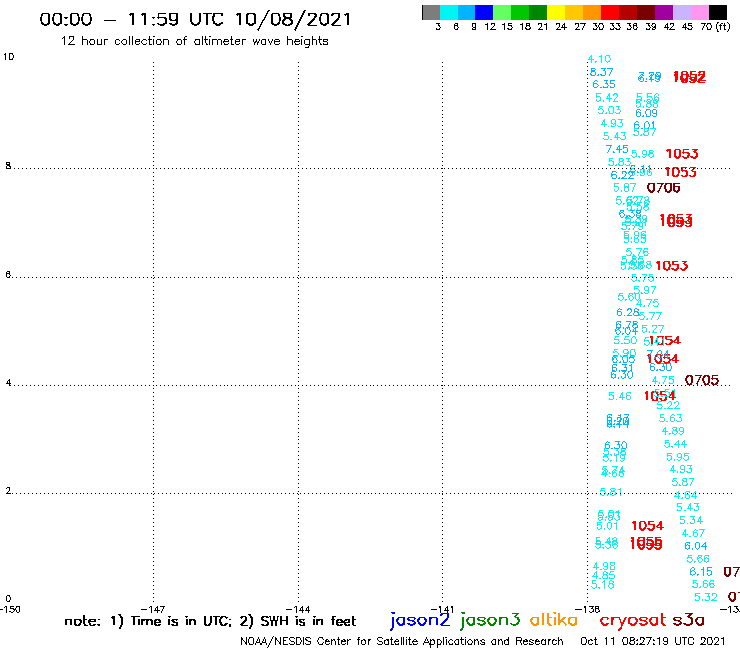Click the 'Oct 11 08:27:19 UTC 2021' timestamp
The image size is (740, 650).
coord(653,641)
